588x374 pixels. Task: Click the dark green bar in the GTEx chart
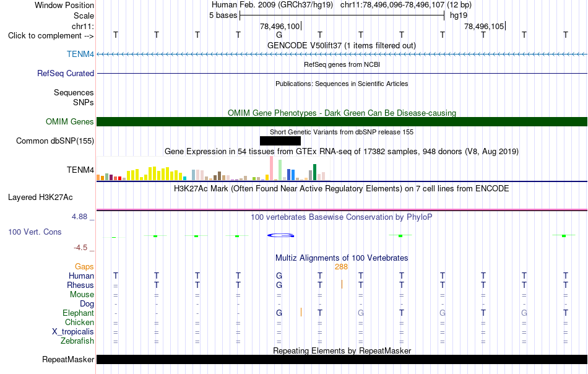pos(314,172)
